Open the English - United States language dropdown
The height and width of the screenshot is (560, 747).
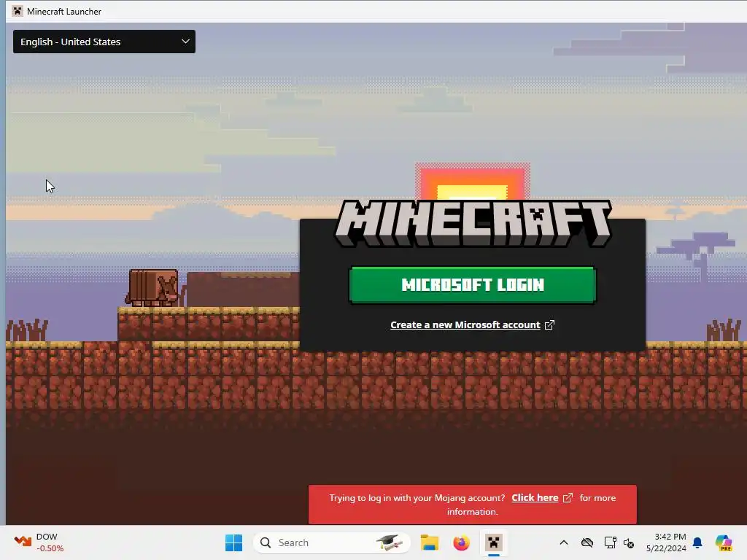(104, 42)
